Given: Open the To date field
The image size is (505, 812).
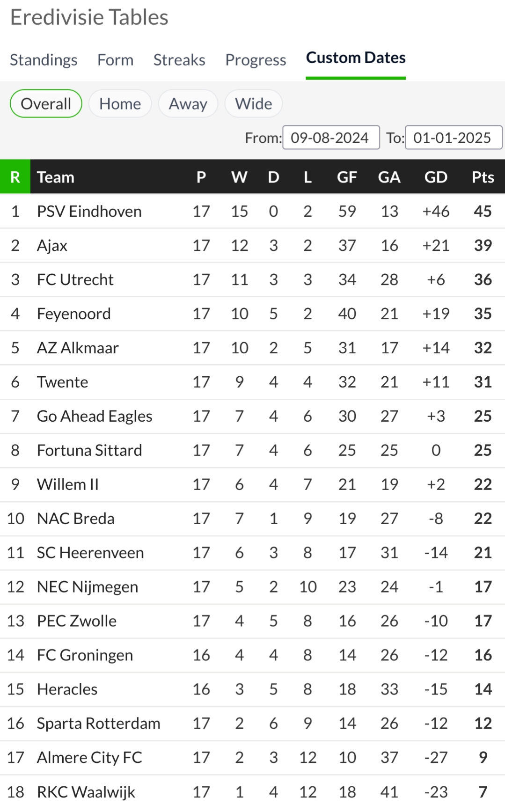Looking at the screenshot, I should coord(453,138).
